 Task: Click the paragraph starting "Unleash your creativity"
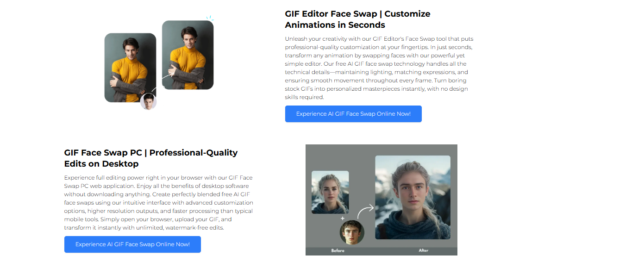coord(379,68)
